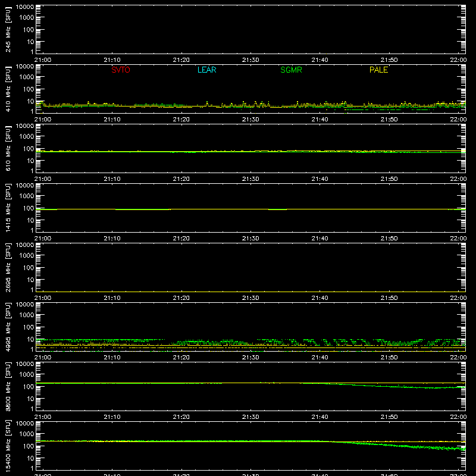Click the 21:00 time label under the 1415 MHz plot
This screenshot has width=476, height=476.
click(43, 239)
